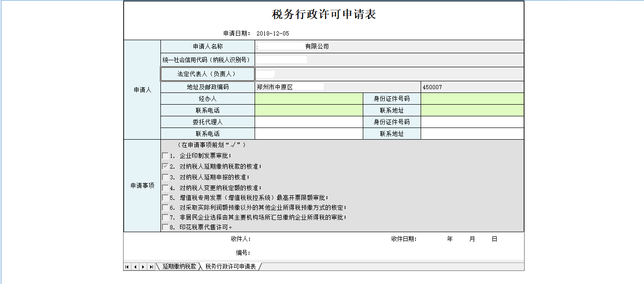The width and height of the screenshot is (644, 284).
Task: Select the 税务行政许可申请表 sheet tab
Action: tap(230, 268)
